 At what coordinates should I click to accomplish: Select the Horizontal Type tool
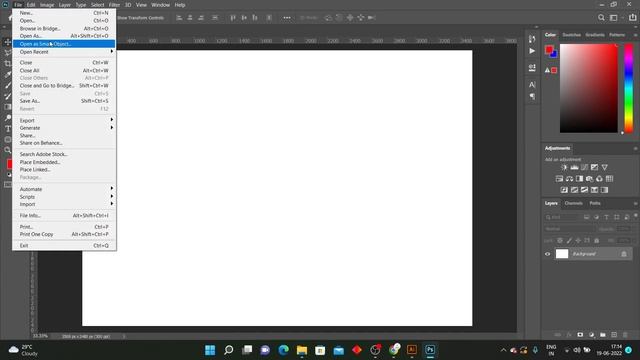(x=7, y=129)
